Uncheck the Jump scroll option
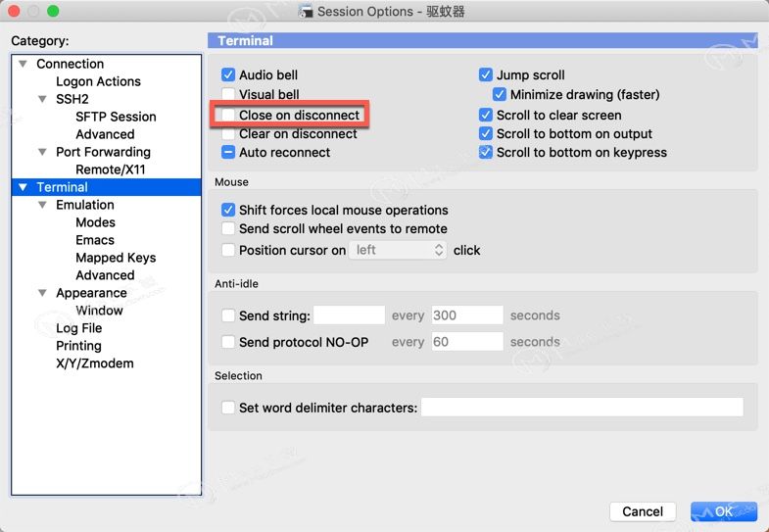 click(486, 75)
